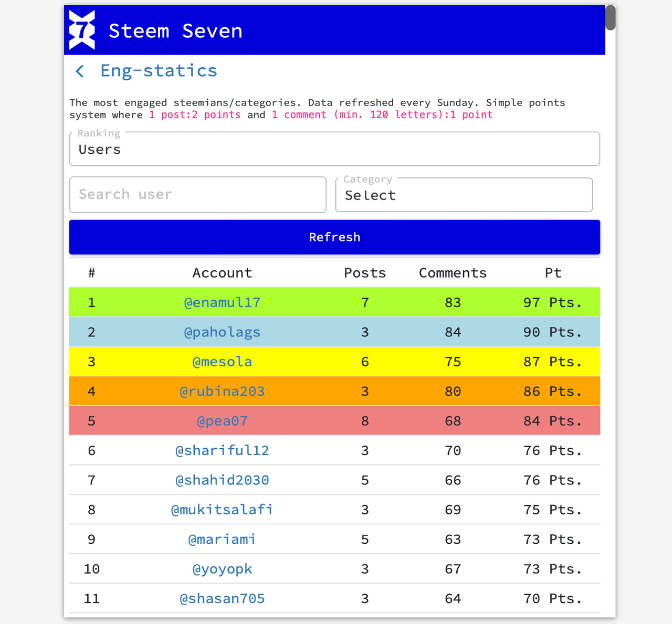Click comments count 84 for @paholags
Screen dimensions: 672x624
(453, 332)
